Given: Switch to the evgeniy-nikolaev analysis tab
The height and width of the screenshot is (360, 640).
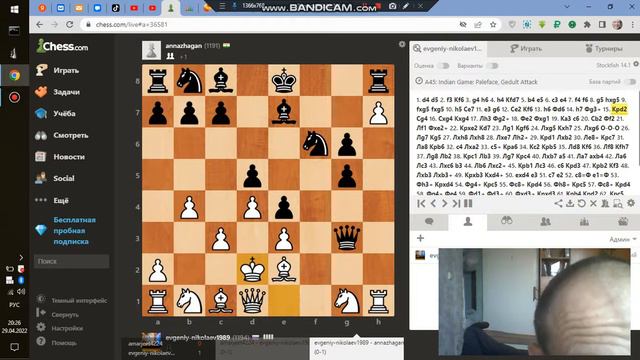Looking at the screenshot, I should [x=448, y=49].
